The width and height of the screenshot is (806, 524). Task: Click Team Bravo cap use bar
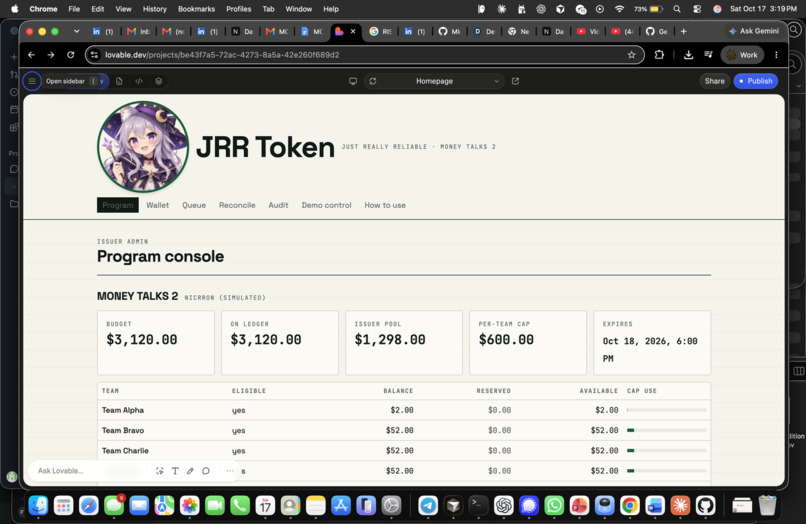point(667,430)
